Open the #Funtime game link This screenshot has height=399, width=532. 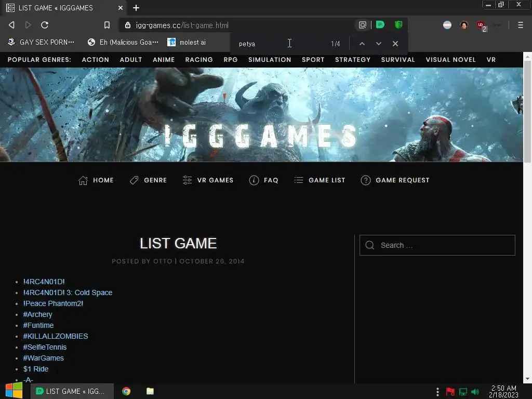click(x=38, y=325)
